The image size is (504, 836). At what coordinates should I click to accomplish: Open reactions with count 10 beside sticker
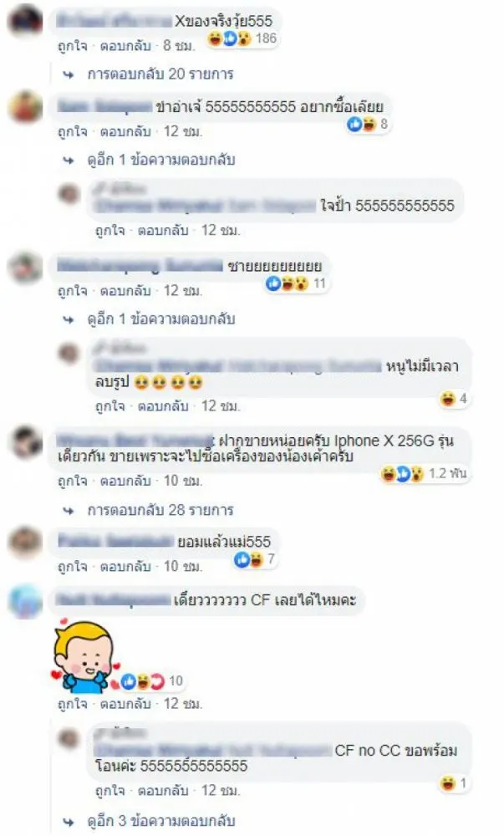pos(152,681)
